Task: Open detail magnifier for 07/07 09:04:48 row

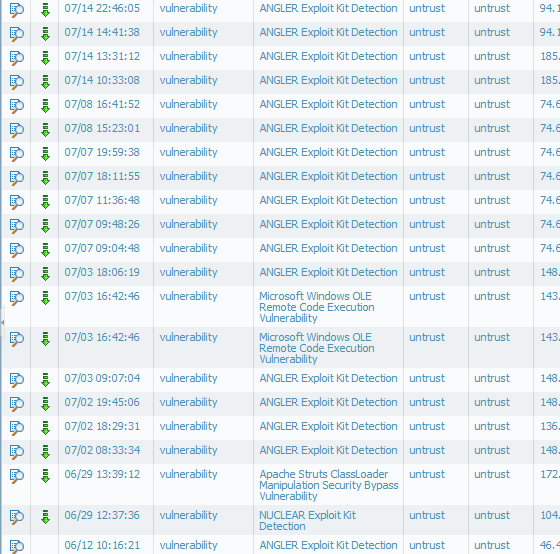Action: (16, 250)
